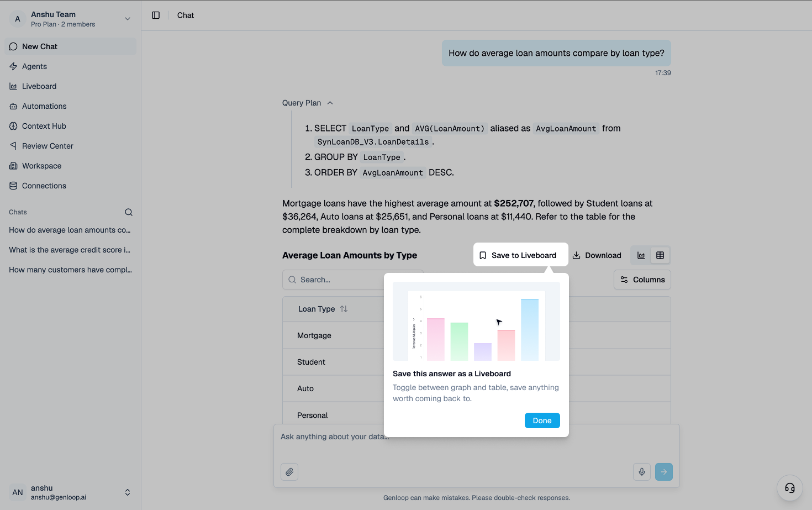The height and width of the screenshot is (510, 812).
Task: Click the Chat header title
Action: 186,15
